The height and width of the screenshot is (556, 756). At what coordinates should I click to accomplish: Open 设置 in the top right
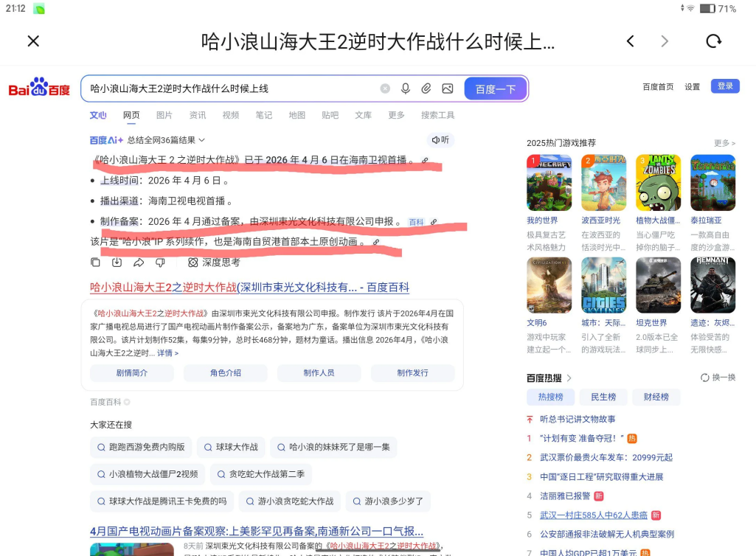click(692, 87)
